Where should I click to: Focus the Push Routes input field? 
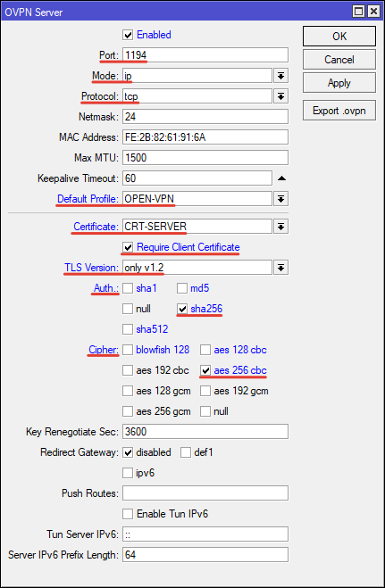[205, 493]
